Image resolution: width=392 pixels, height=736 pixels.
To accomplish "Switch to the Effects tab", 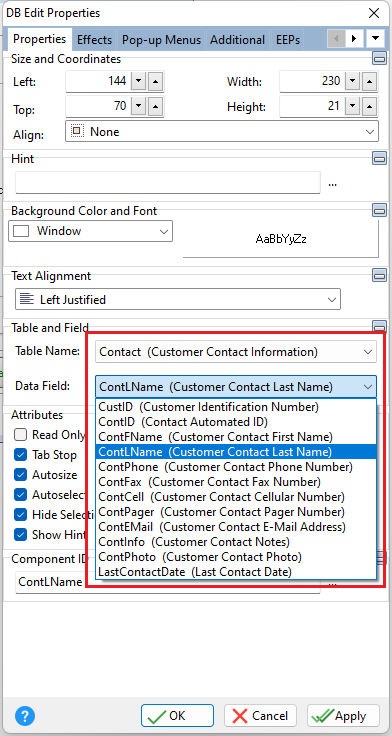I will [x=94, y=40].
